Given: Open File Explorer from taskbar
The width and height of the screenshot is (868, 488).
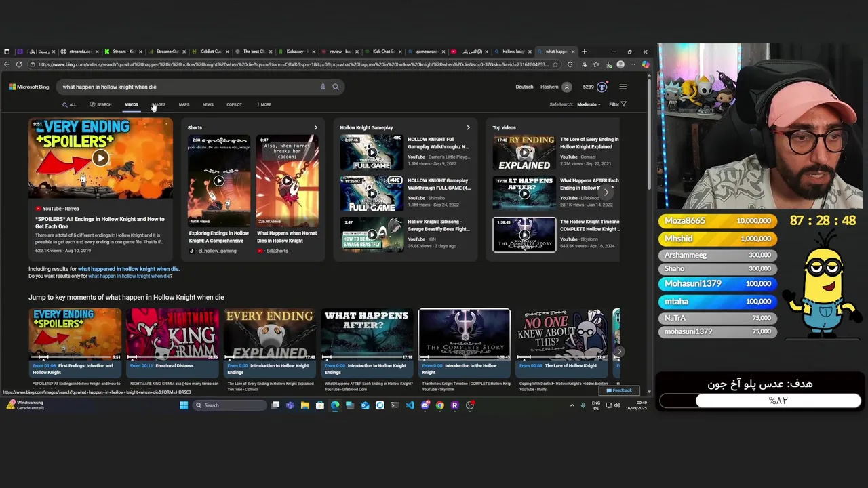Looking at the screenshot, I should 305,405.
